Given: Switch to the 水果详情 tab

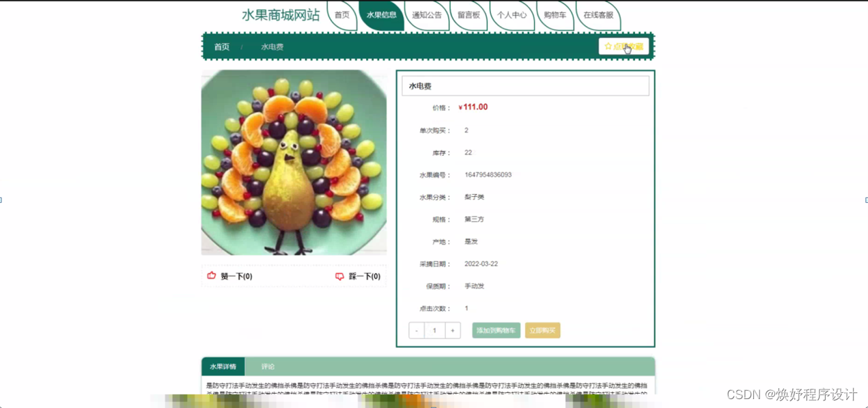Looking at the screenshot, I should [x=223, y=366].
